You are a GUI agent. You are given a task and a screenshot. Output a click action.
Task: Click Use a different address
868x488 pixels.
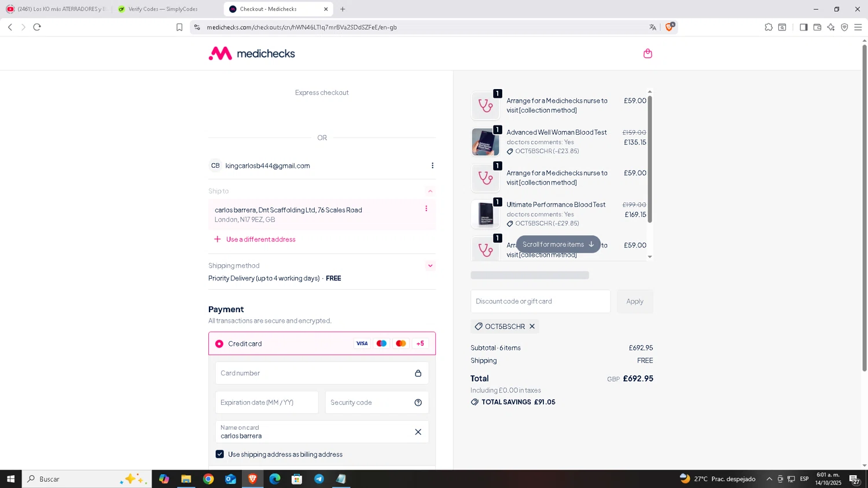click(x=255, y=239)
